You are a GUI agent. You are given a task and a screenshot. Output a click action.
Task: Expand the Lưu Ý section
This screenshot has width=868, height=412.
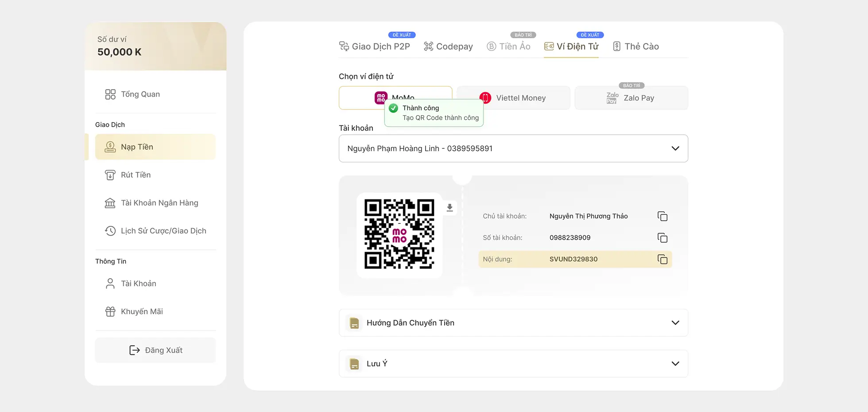point(513,364)
